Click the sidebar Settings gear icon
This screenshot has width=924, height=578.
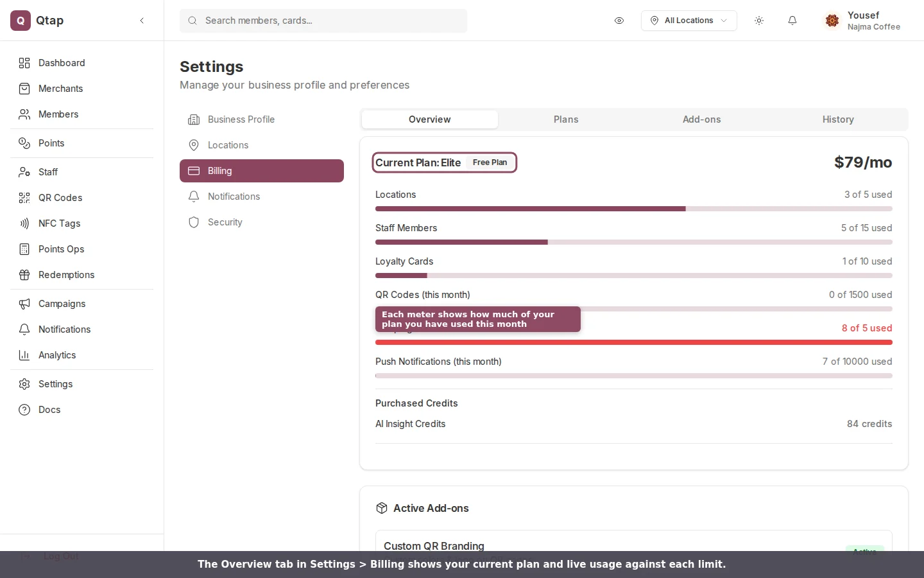24,384
